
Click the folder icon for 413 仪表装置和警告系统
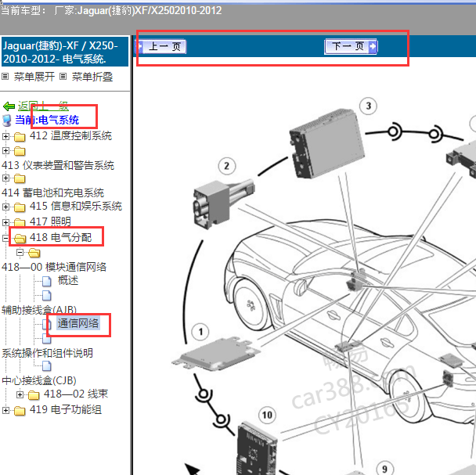point(20,151)
